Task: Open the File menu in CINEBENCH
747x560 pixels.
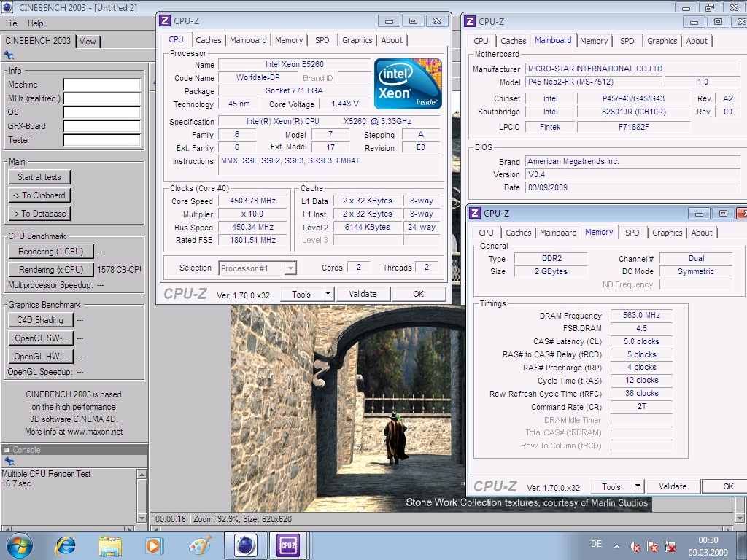Action: (x=12, y=23)
